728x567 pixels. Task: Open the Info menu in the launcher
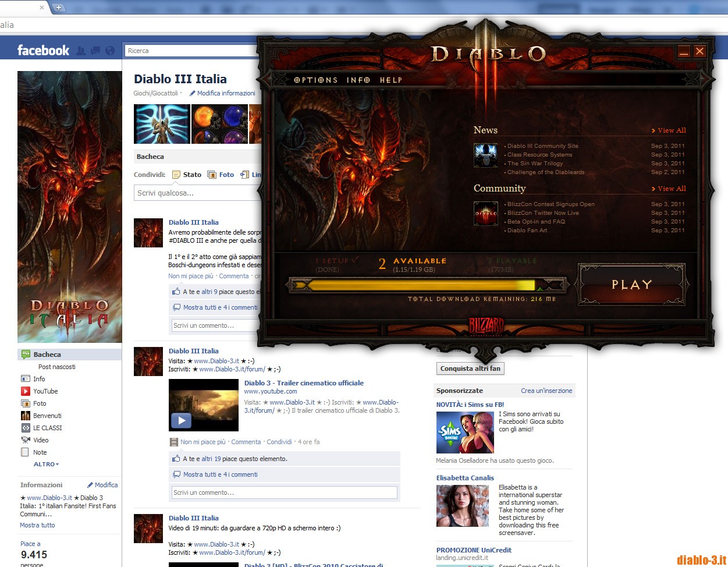(x=359, y=80)
